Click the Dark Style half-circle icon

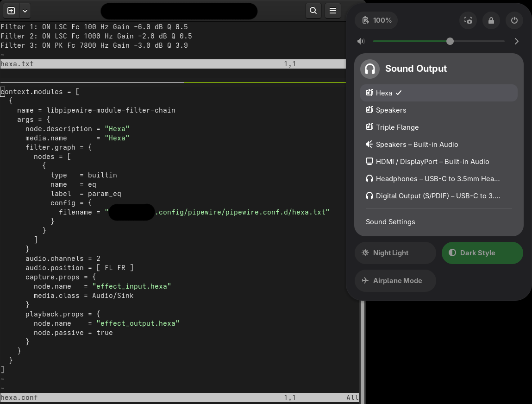[452, 252]
